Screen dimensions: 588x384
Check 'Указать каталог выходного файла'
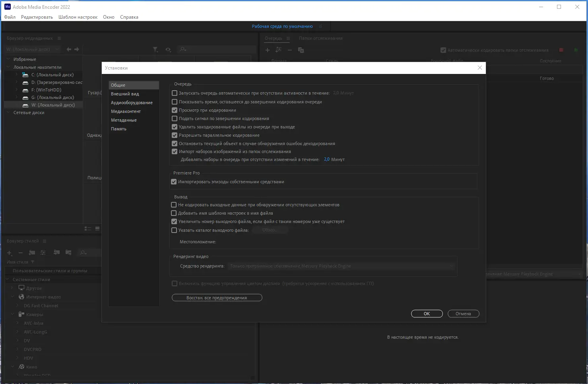[174, 230]
